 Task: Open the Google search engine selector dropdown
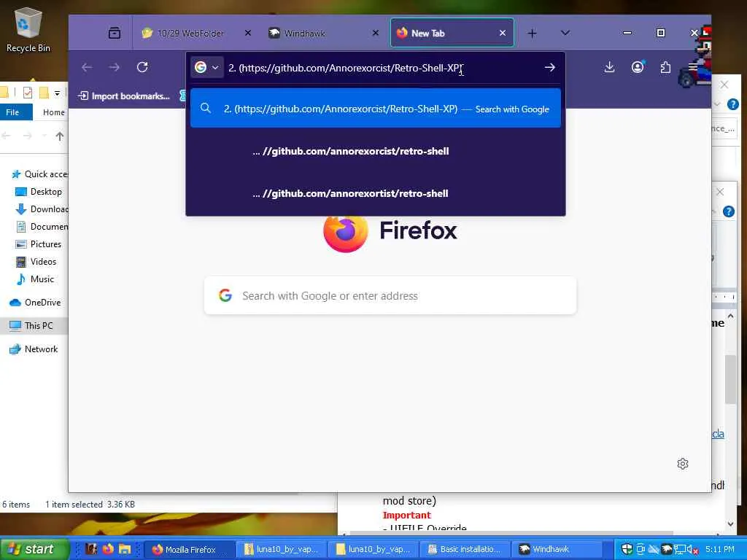pos(206,68)
